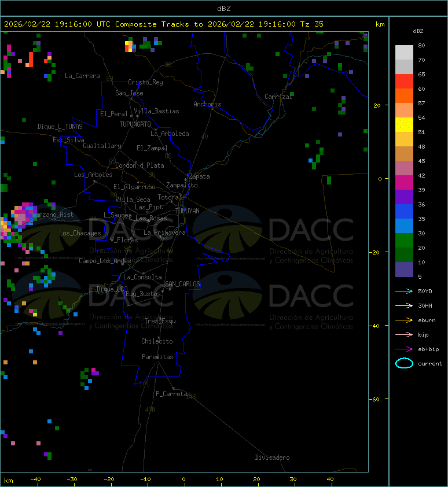The height and width of the screenshot is (487, 448).
Task: Click the El_Zampal map label
Action: tap(152, 148)
